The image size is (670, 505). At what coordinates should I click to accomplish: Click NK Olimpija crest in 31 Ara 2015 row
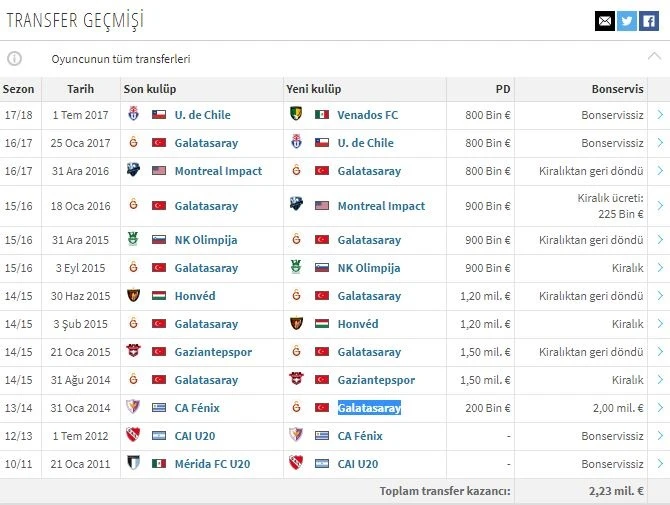point(132,240)
